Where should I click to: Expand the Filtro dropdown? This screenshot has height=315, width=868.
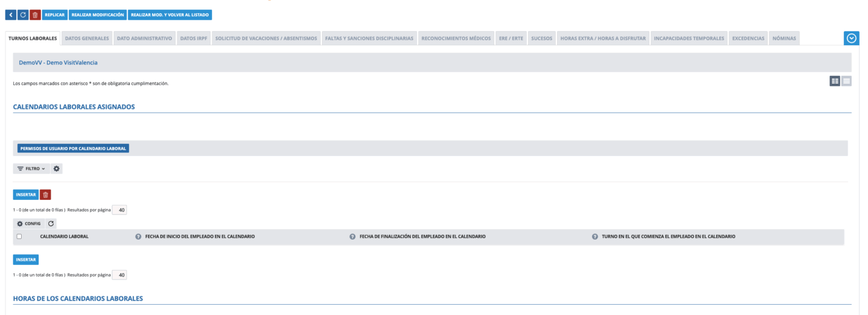(x=32, y=169)
